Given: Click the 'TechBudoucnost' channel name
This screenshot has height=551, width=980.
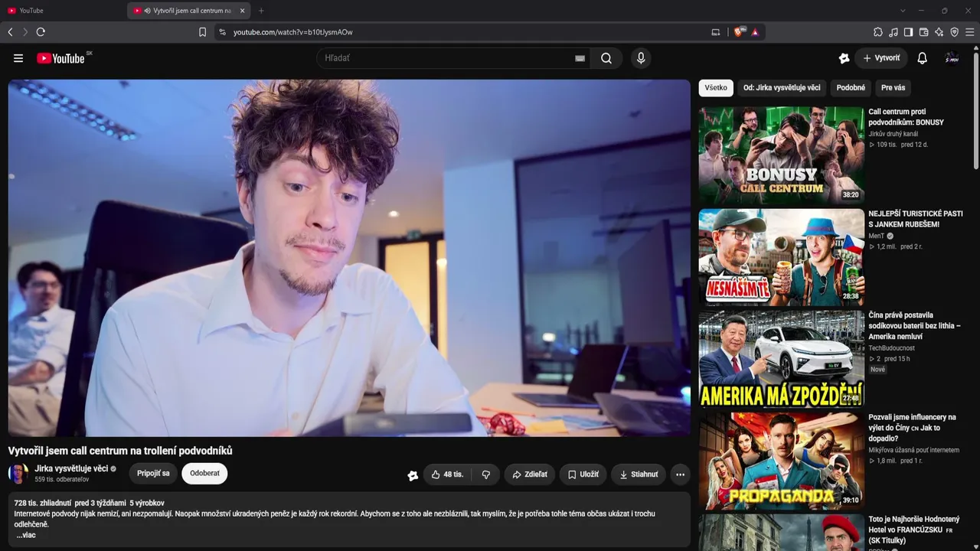Looking at the screenshot, I should click(891, 348).
